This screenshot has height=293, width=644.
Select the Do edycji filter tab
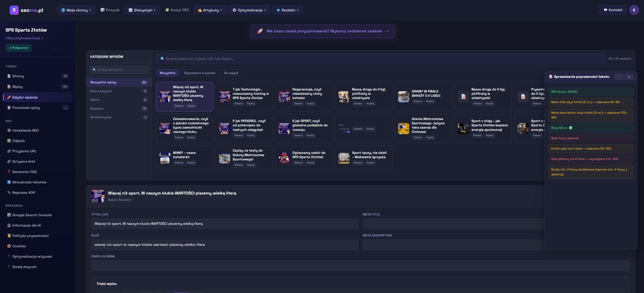pyautogui.click(x=231, y=73)
